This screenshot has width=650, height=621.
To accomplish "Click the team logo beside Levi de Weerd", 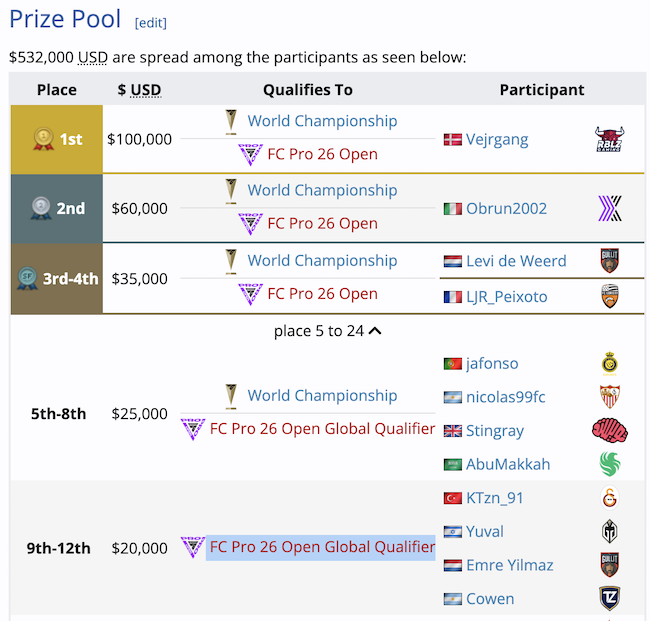I will pyautogui.click(x=609, y=261).
